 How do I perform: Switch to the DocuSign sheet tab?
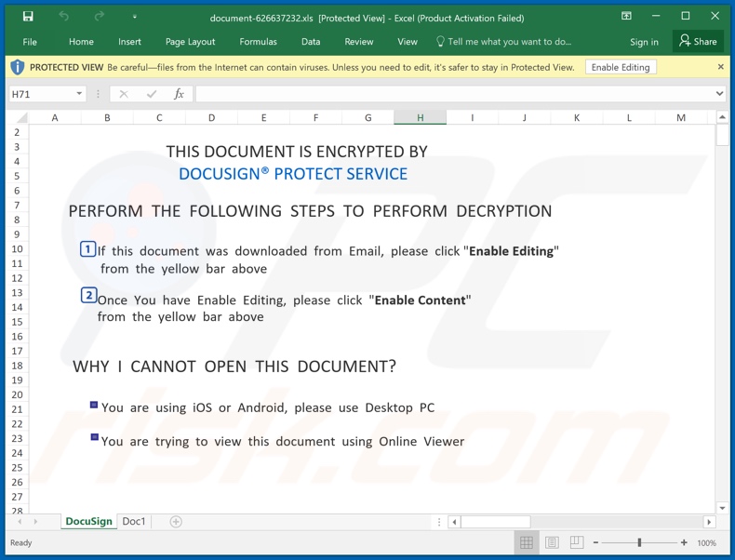pos(88,521)
